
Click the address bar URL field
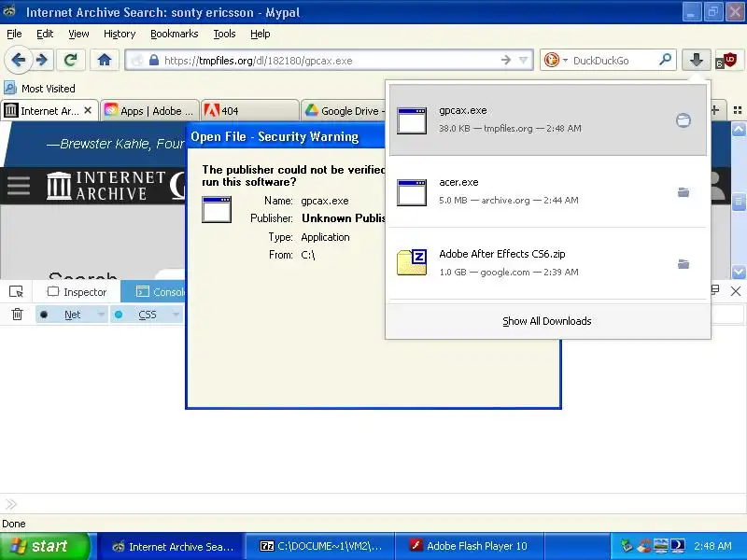tap(329, 61)
